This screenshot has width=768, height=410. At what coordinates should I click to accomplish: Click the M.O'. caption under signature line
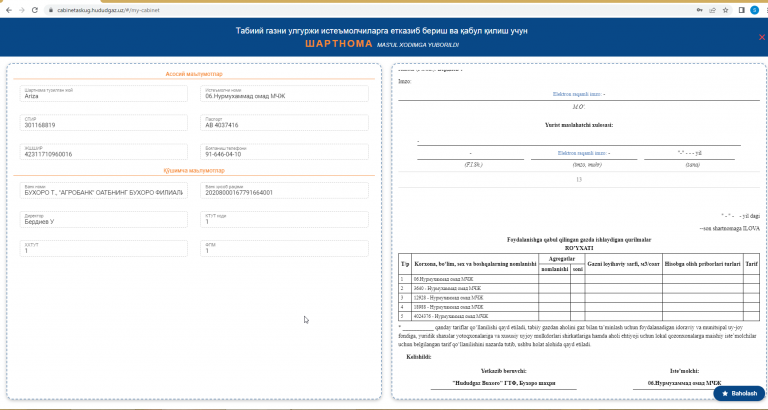pyautogui.click(x=579, y=106)
